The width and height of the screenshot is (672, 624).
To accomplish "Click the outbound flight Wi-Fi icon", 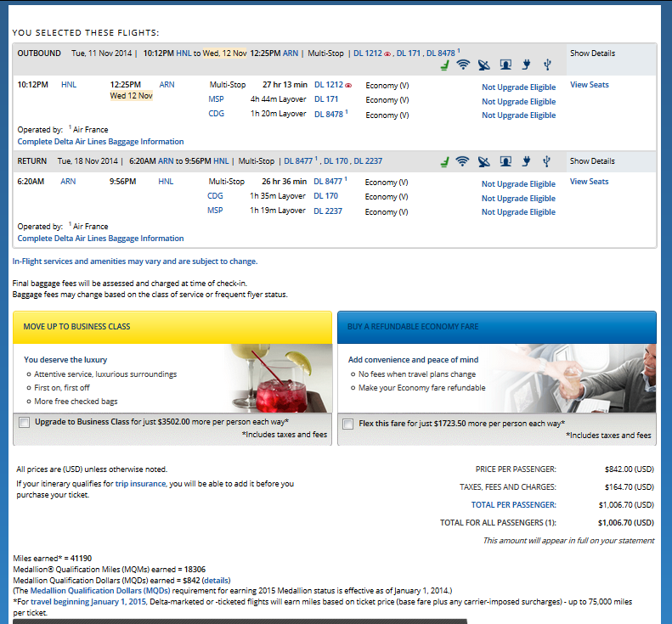I will click(463, 65).
